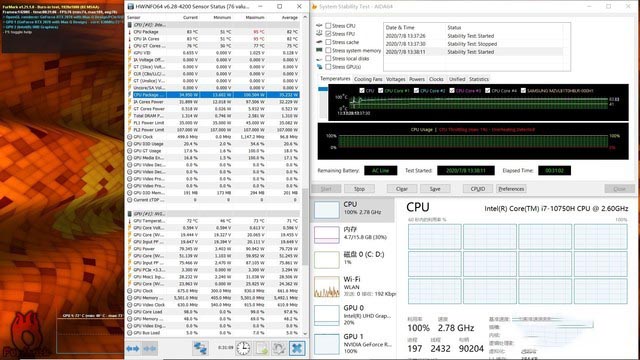Click the blue X close-sensors icon in HWiNFO
Screen dimensions: 640x360
(x=297, y=348)
